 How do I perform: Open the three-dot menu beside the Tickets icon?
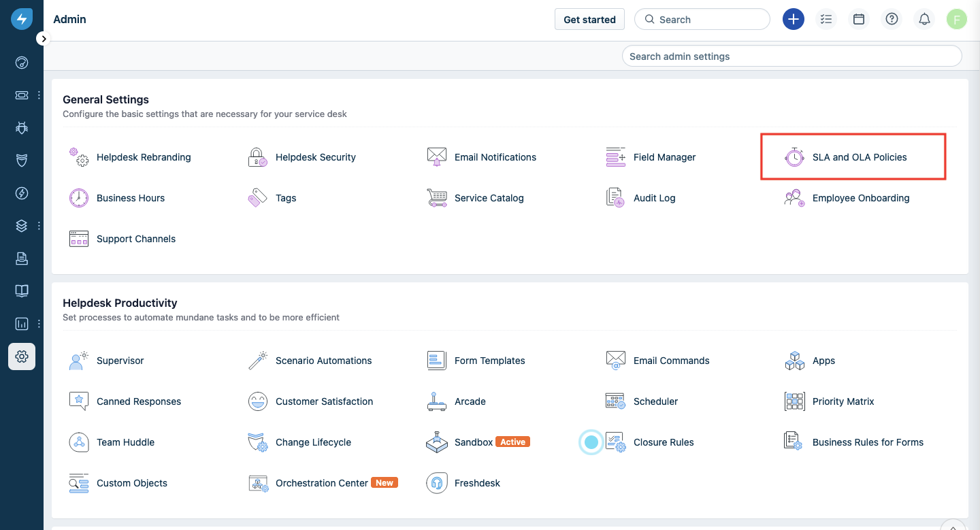coord(39,95)
